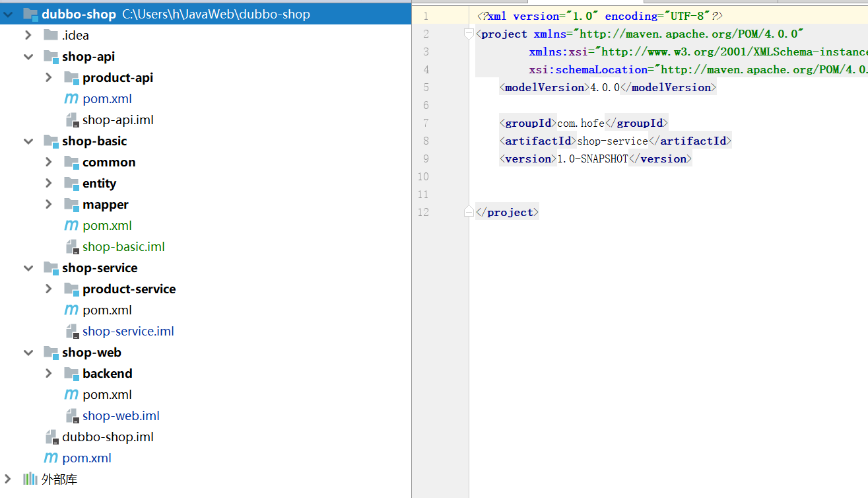Open pom.xml under shop-api
The image size is (868, 498).
tap(107, 98)
